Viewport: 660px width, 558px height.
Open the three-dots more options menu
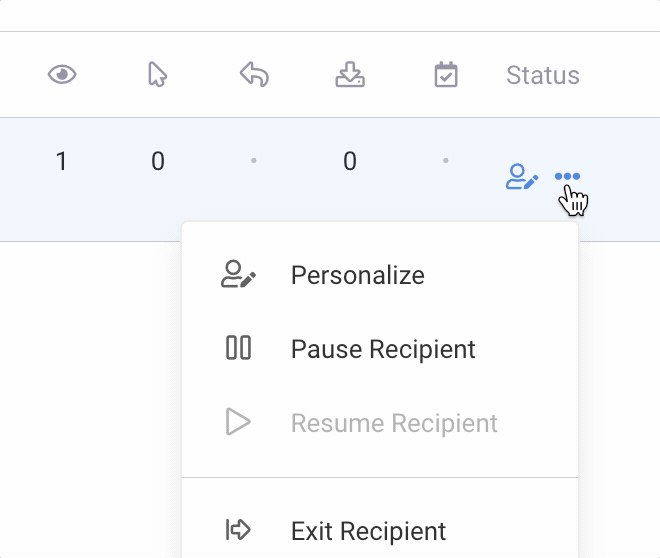click(567, 177)
